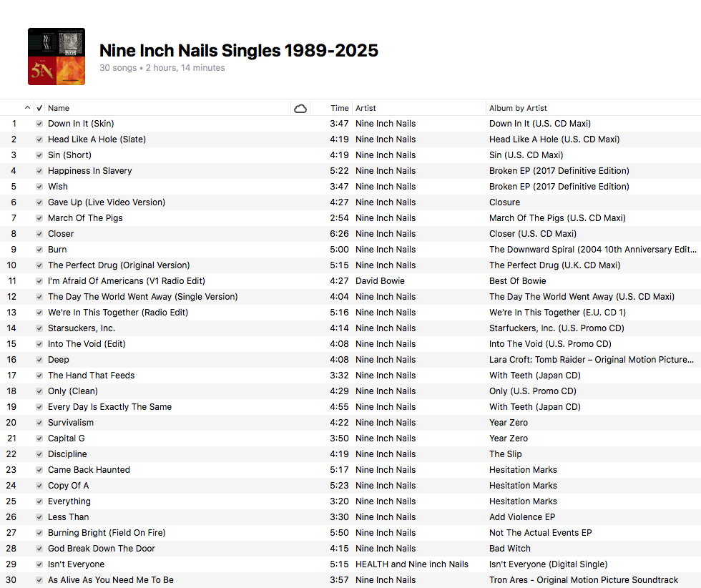
Task: Click the Album by Artist column header
Action: click(x=518, y=108)
